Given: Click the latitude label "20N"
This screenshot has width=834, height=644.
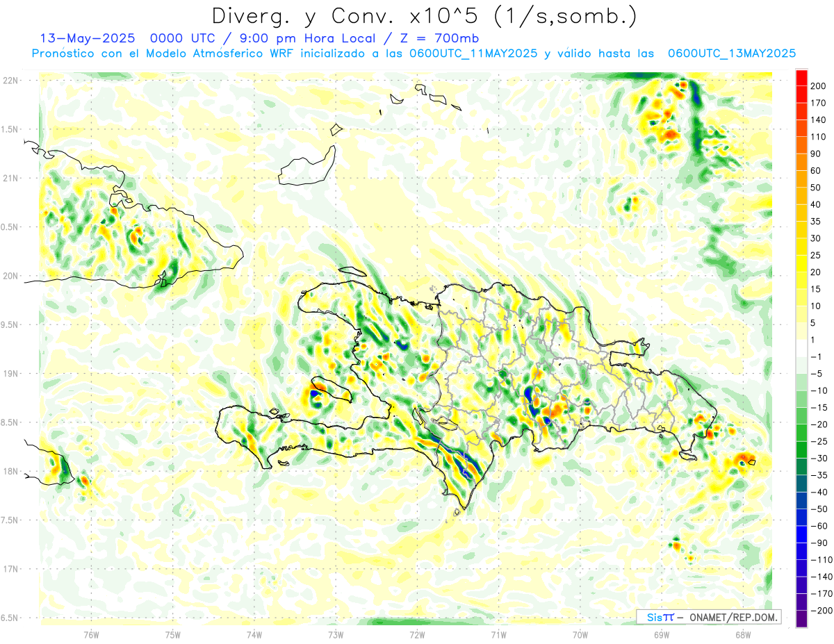Looking at the screenshot, I should point(10,276).
